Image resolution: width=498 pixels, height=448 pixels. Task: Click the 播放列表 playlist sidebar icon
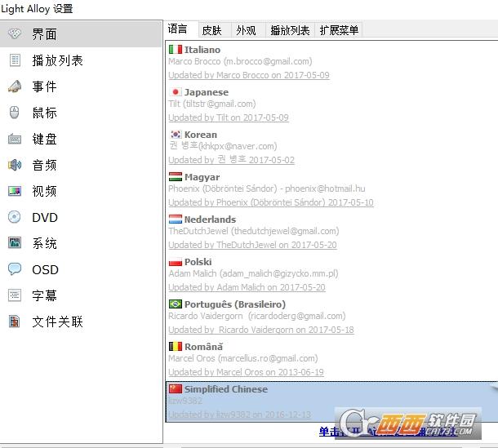pos(15,60)
